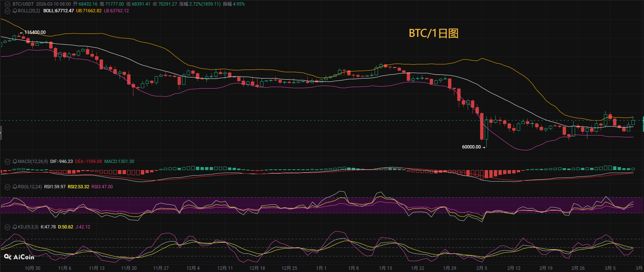
Task: Click the 116400.00 high price marker
Action: pyautogui.click(x=35, y=32)
